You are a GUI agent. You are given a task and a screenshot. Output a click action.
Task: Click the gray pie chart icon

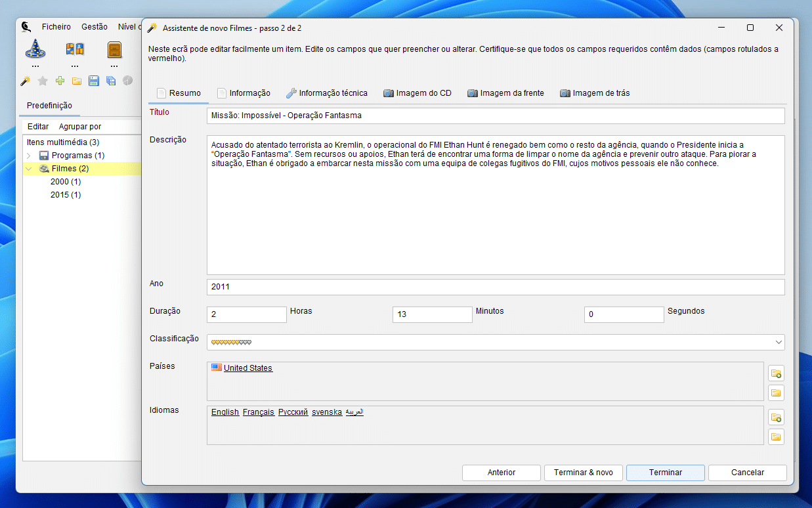(x=128, y=81)
